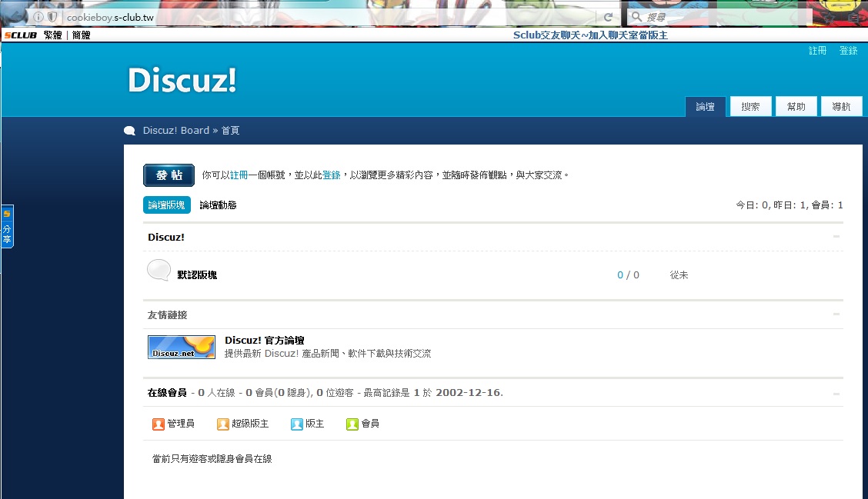This screenshot has width=868, height=499.
Task: Click the 會員 green user icon
Action: (352, 424)
